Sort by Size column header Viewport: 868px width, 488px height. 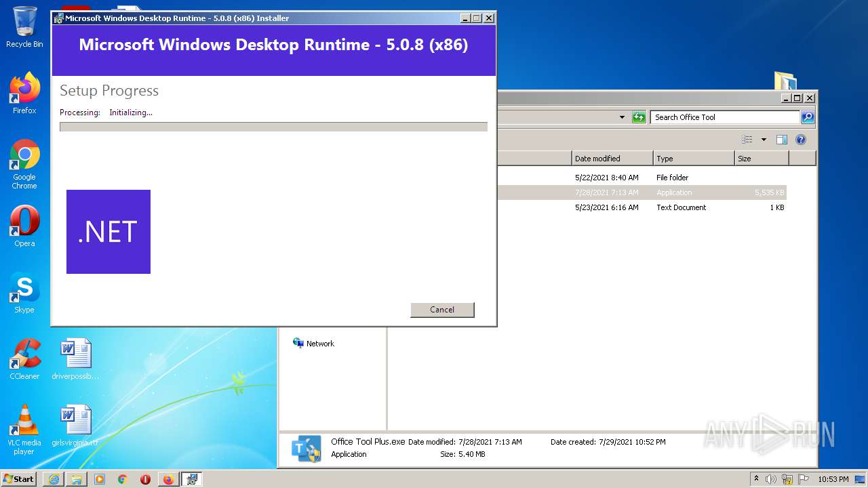click(x=762, y=159)
